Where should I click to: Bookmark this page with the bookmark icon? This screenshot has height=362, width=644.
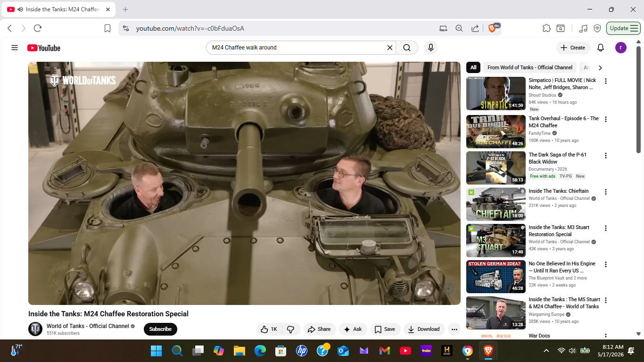107,28
